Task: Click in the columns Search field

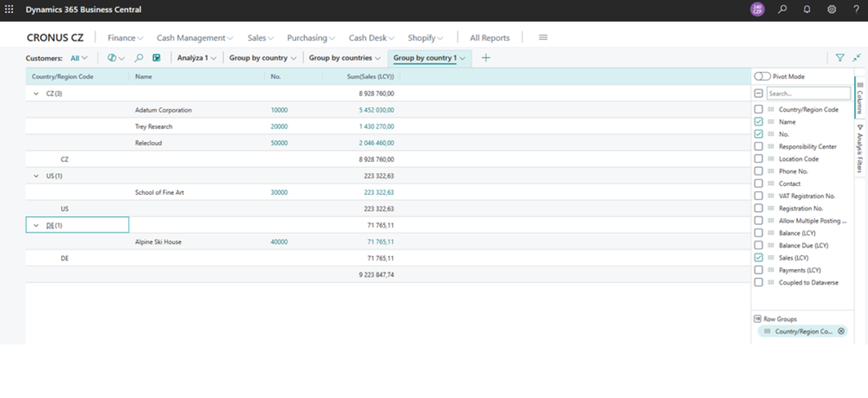Action: [x=808, y=93]
